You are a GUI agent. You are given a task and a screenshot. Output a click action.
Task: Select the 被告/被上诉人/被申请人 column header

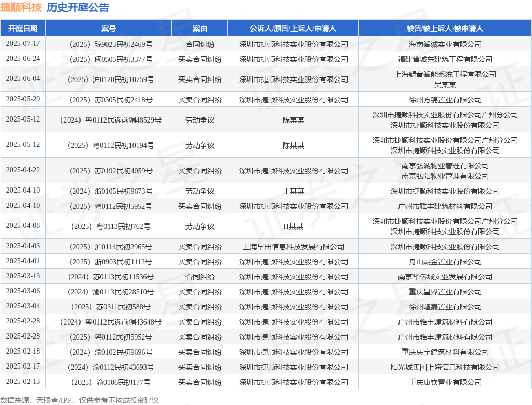click(x=445, y=29)
